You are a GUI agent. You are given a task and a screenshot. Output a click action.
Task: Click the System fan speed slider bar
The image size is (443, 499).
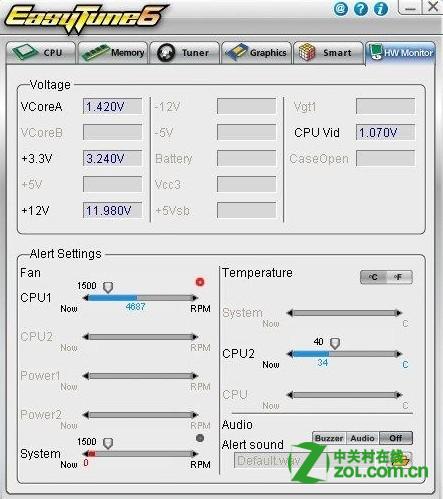(x=140, y=454)
